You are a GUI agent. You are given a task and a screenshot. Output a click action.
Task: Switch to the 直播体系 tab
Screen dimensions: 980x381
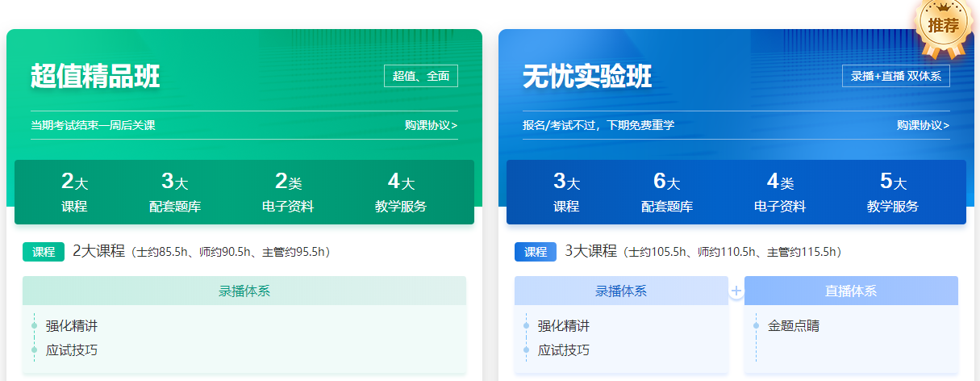[851, 291]
